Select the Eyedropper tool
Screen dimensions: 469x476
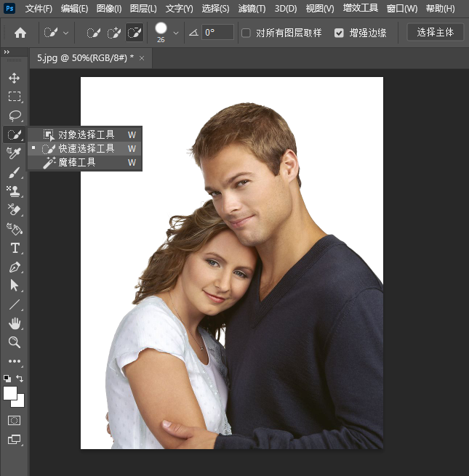point(15,153)
